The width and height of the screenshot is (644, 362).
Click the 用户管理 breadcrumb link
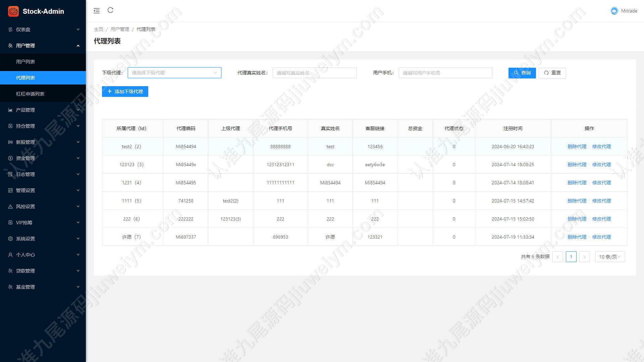[120, 29]
